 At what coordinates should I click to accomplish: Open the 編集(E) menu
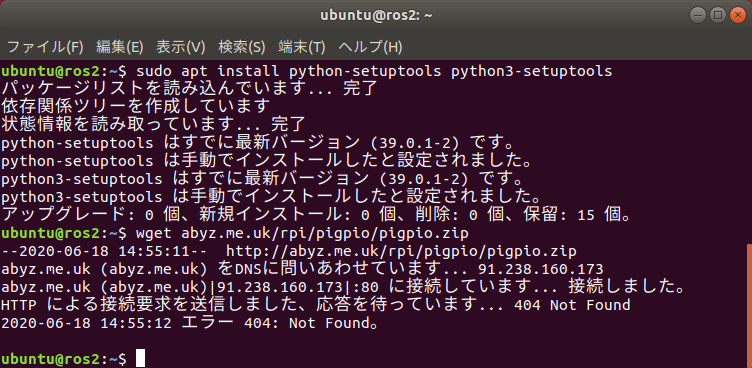[120, 47]
